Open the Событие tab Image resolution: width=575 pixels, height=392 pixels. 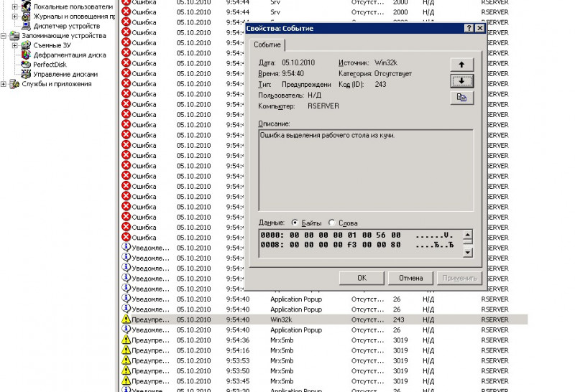267,45
